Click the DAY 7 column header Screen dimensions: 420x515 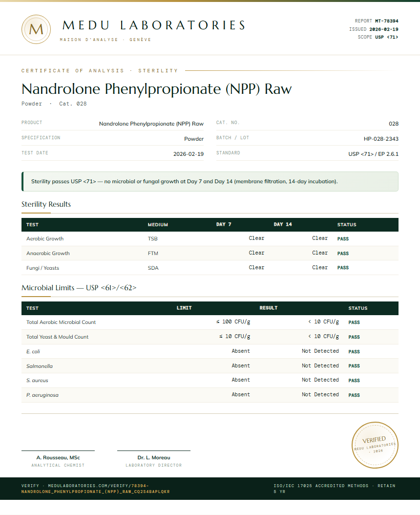click(x=224, y=224)
